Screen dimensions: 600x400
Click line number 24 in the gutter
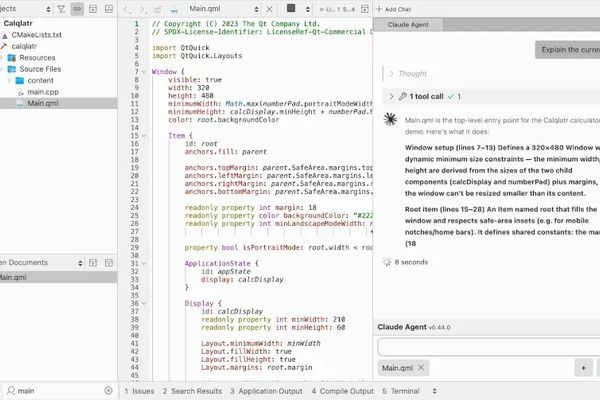point(135,207)
